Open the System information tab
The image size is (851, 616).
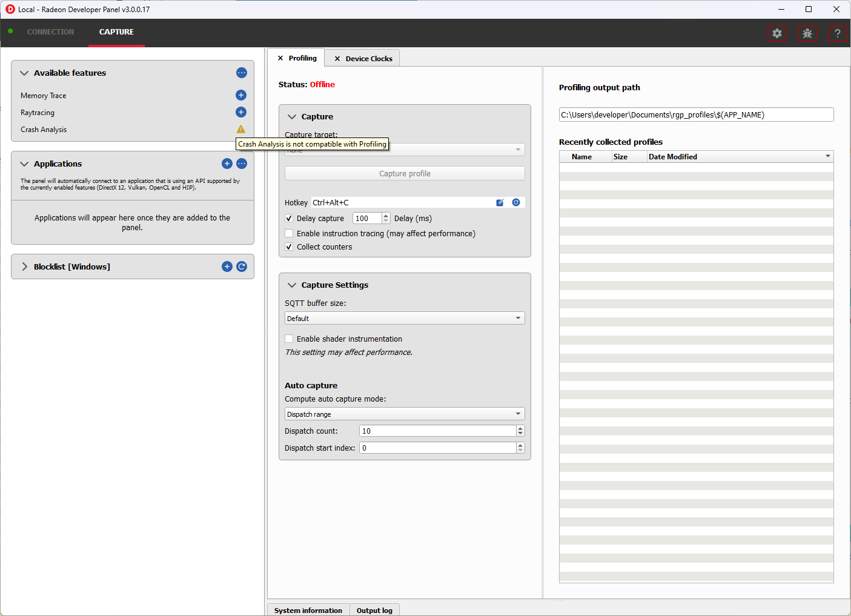coord(308,610)
